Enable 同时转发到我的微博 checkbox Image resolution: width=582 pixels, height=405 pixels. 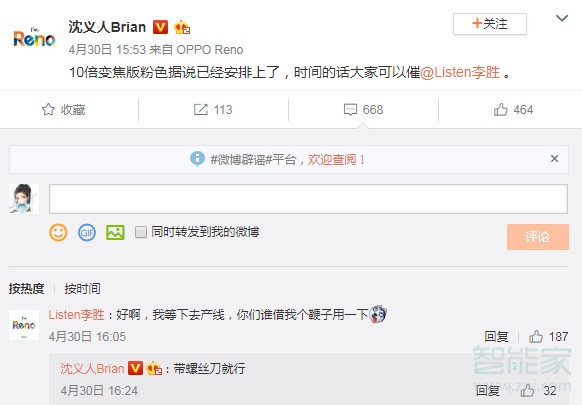(141, 232)
